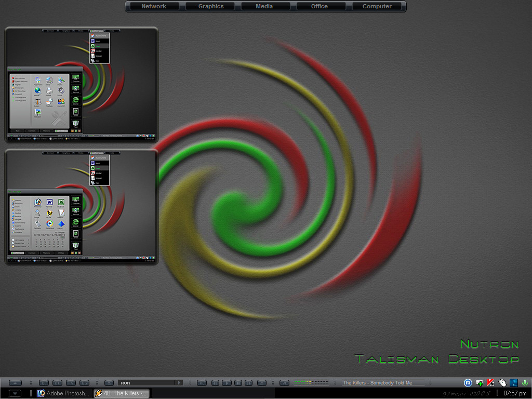Switch to the Adobe Photoshop taskbar item
532x399 pixels.
click(64, 393)
